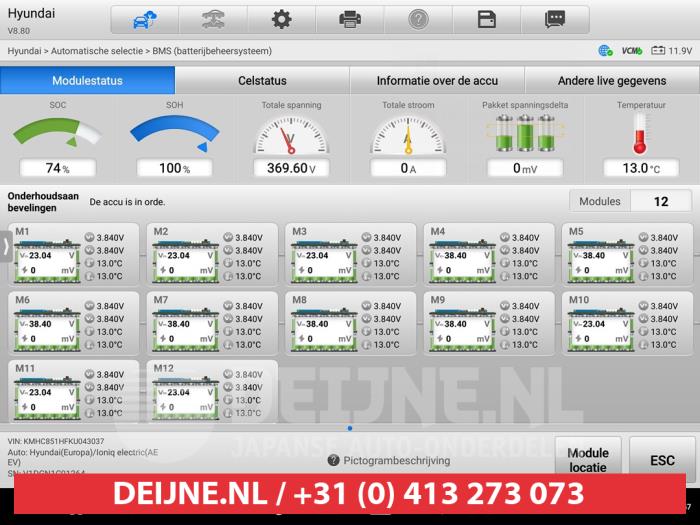Screen dimensions: 700x525
Task: Open the Pictogrambeschrijving help link
Action: 388,461
